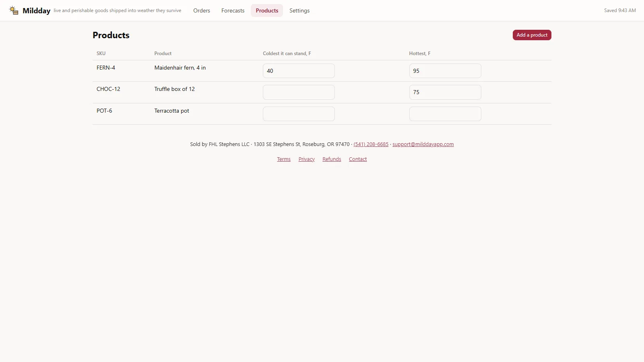Click the SKU column header
644x362 pixels.
(101, 53)
